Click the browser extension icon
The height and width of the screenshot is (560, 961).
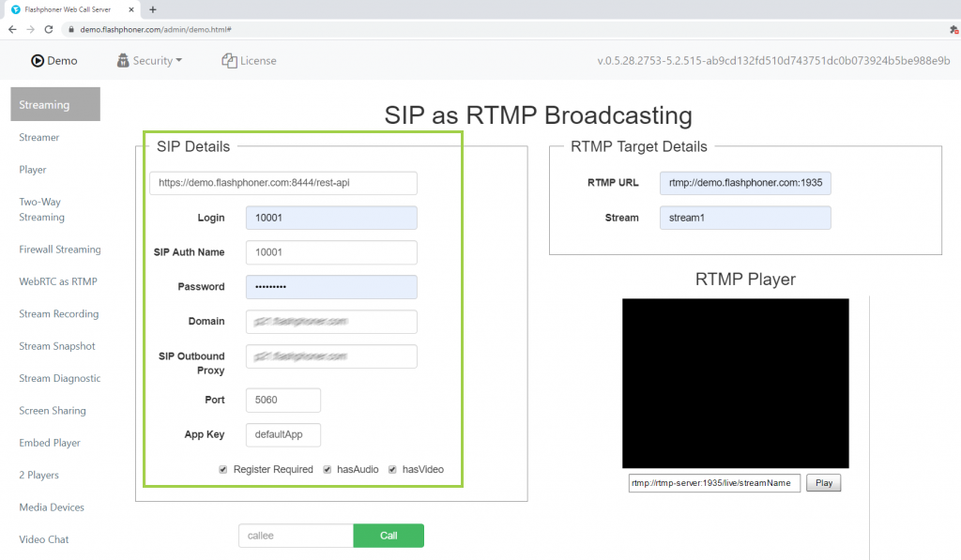953,29
